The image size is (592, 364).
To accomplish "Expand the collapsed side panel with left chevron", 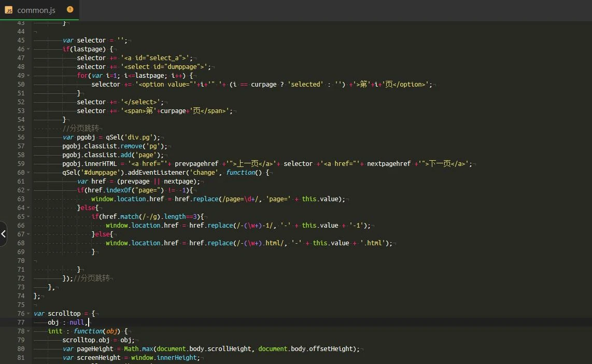I will point(4,234).
